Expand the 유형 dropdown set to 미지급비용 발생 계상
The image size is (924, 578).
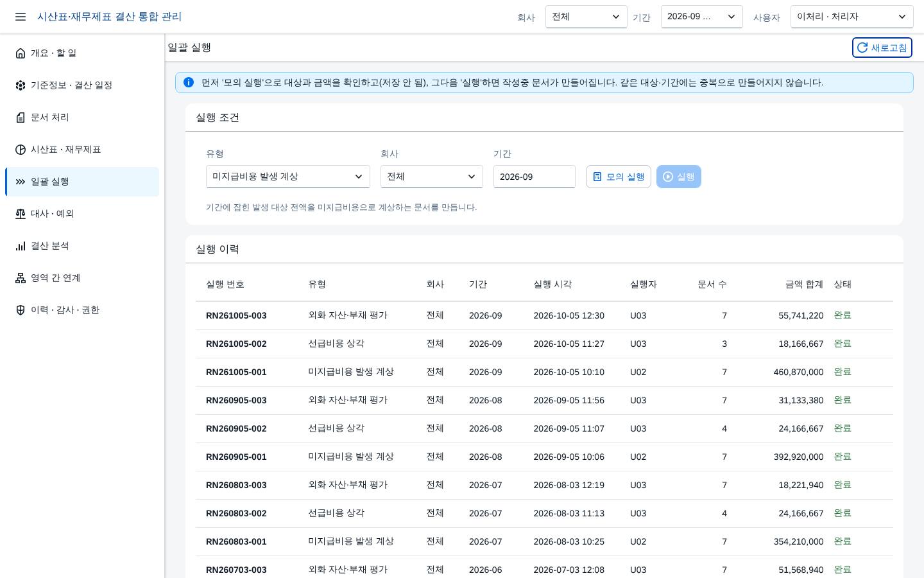point(288,177)
